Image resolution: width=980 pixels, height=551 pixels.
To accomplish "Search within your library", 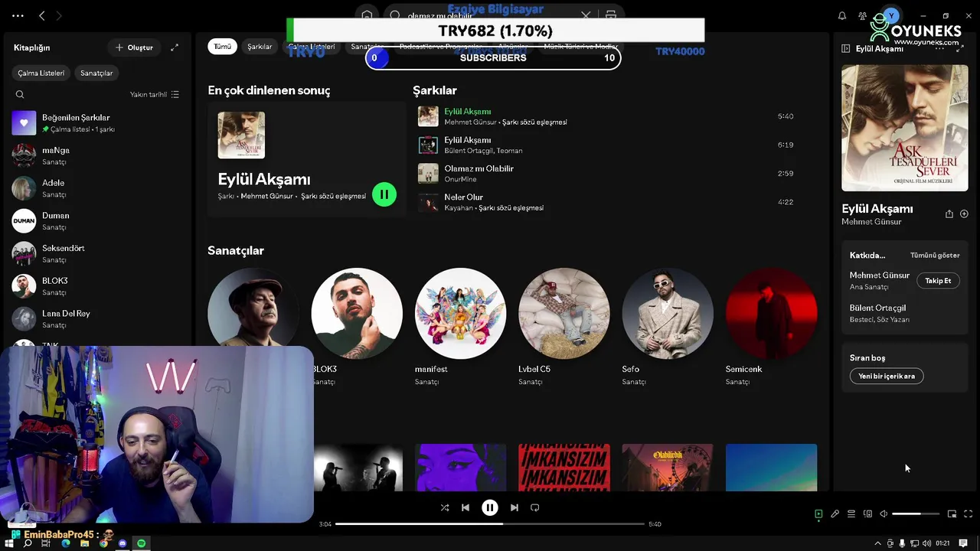I will pyautogui.click(x=20, y=94).
